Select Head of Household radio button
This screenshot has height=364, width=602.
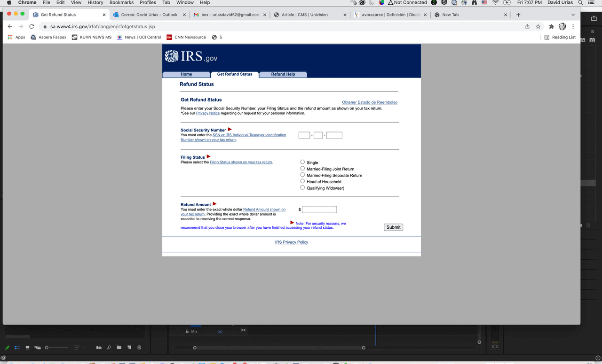click(x=302, y=181)
